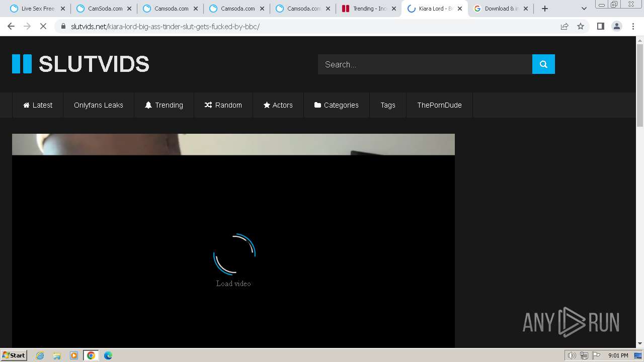Expand the tab search dropdown arrow
The width and height of the screenshot is (644, 362).
click(x=584, y=9)
